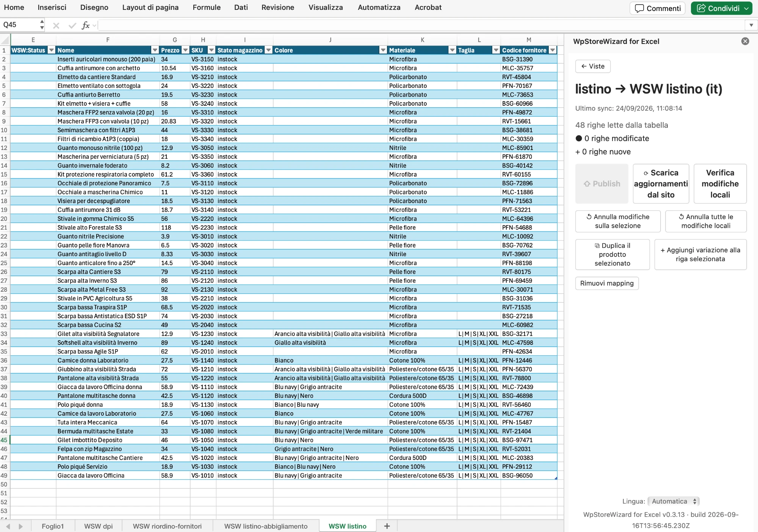Close the WpStoreWizard pane

point(745,41)
